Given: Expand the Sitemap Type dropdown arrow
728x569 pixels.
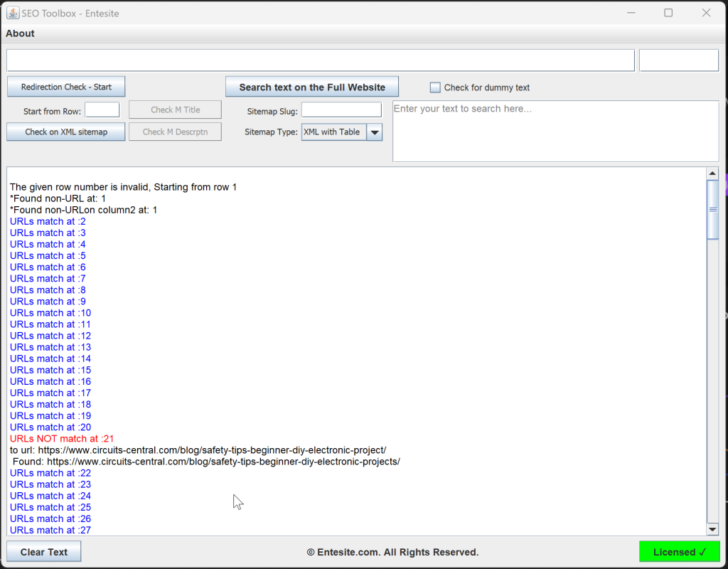Looking at the screenshot, I should click(x=375, y=132).
